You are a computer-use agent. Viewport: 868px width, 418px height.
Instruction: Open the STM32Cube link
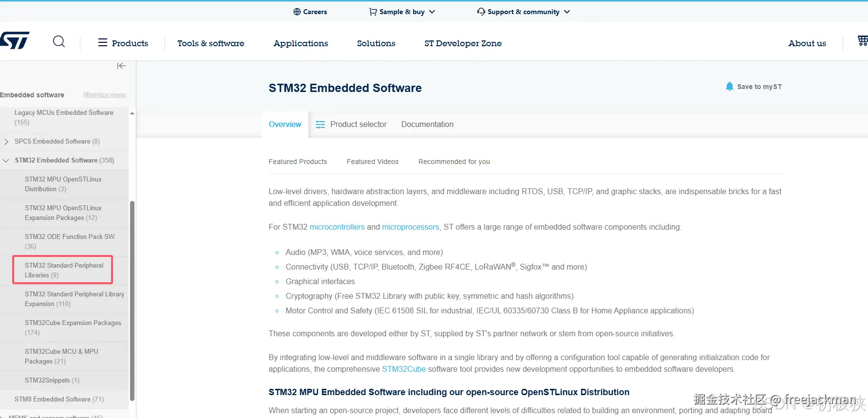pyautogui.click(x=404, y=369)
